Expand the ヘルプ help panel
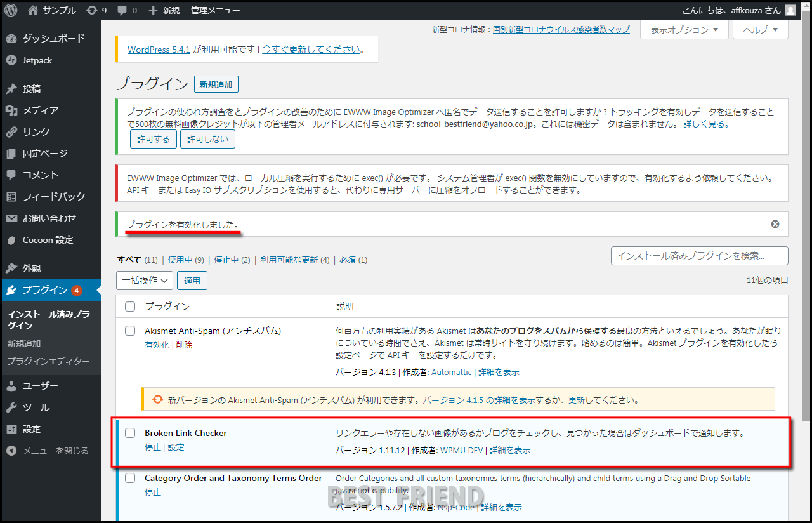This screenshot has width=812, height=523. pos(761,30)
